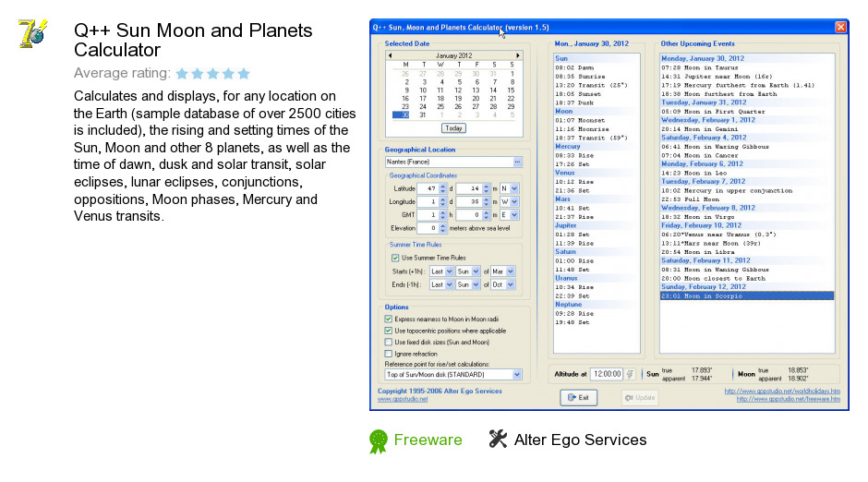Click the five-star average rating

point(213,74)
